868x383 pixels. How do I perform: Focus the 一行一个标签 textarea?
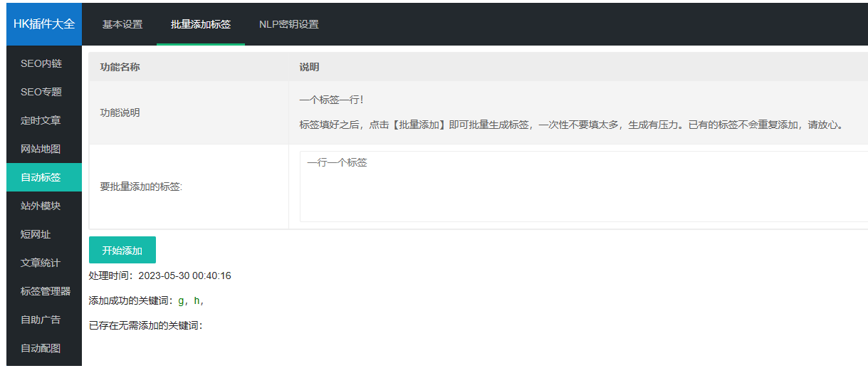[x=582, y=187]
